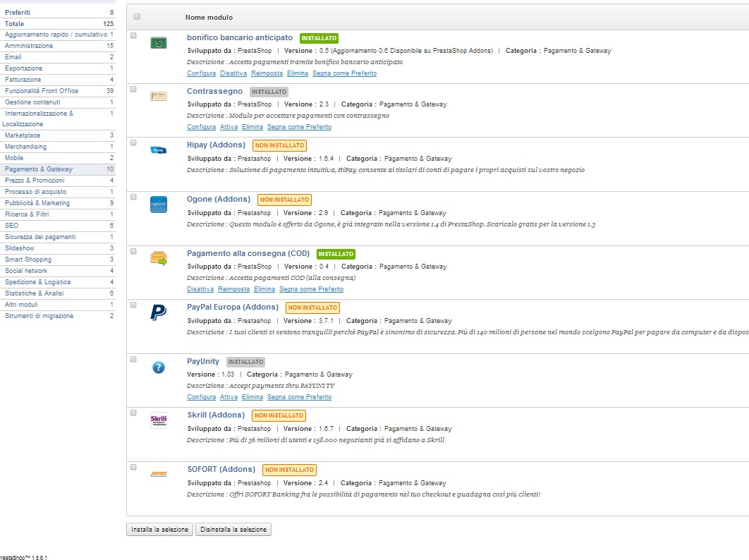Image resolution: width=749 pixels, height=560 pixels.
Task: Click the Pagamento alla consegna COD icon
Action: (159, 258)
